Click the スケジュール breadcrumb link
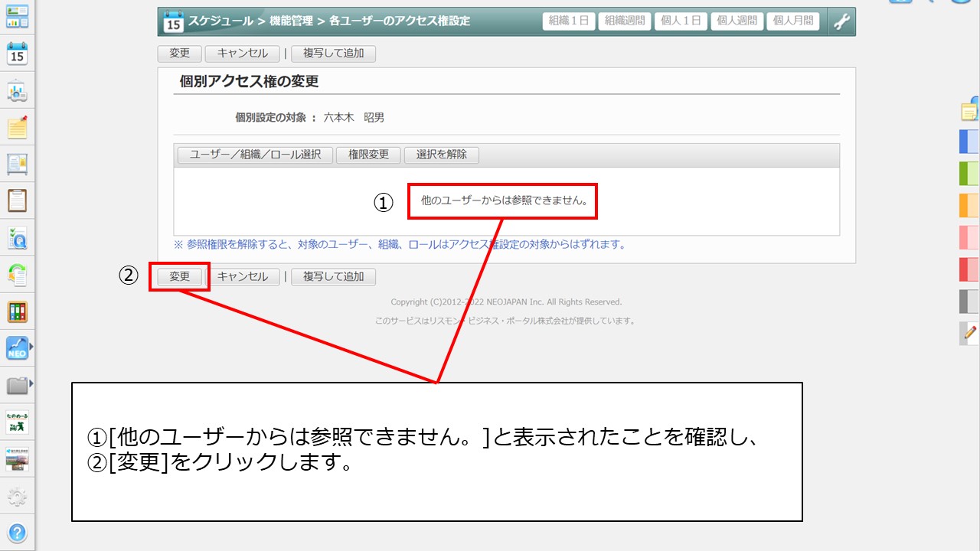Image resolution: width=980 pixels, height=551 pixels. click(220, 21)
